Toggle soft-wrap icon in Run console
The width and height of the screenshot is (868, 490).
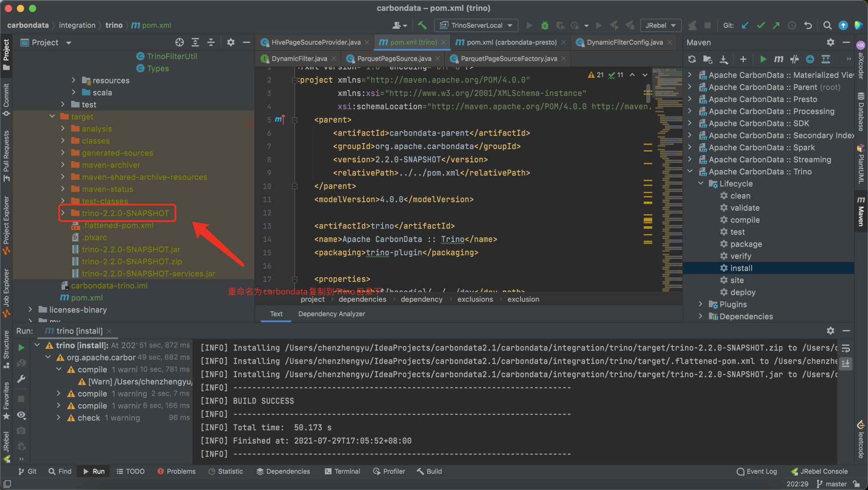[x=845, y=348]
